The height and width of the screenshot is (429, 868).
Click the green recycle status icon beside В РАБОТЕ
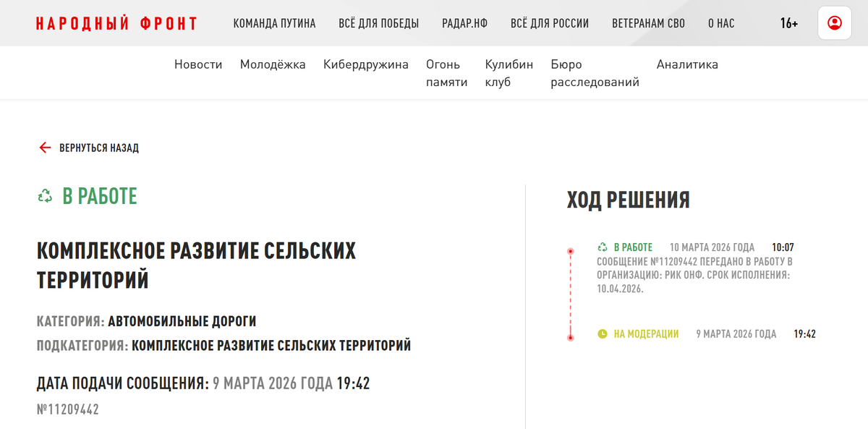[43, 195]
